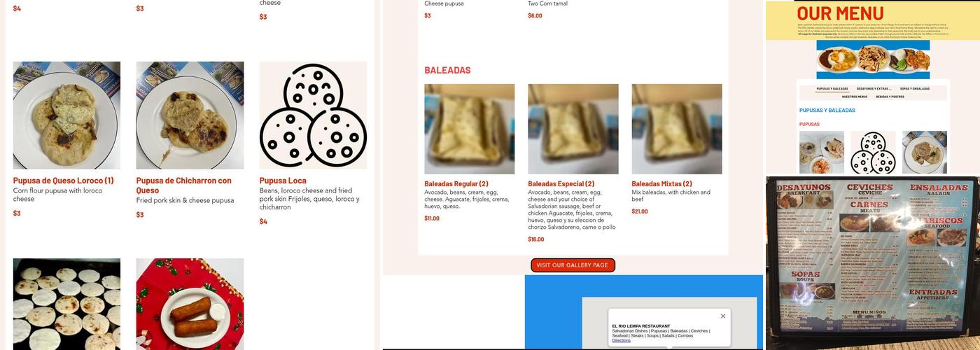
Task: Click the three-dish banner image under Our Menu
Action: 873,59
